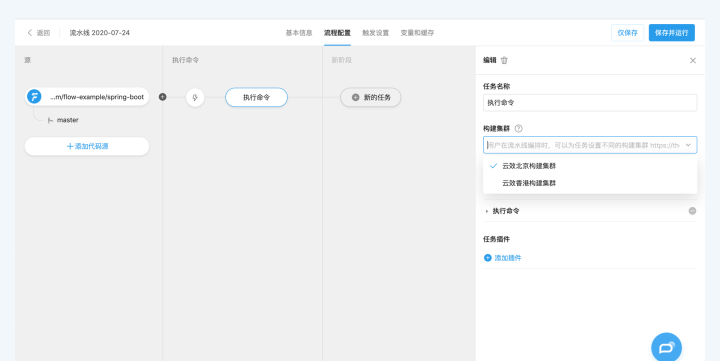Screen dimensions: 720x361
Task: Click the 新阶段 stage header
Action: coord(342,60)
